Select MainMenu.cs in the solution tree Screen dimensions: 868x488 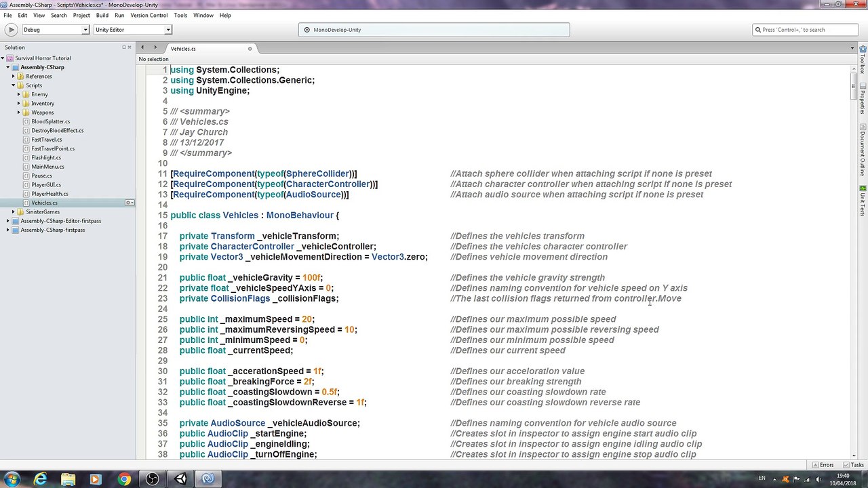point(47,167)
